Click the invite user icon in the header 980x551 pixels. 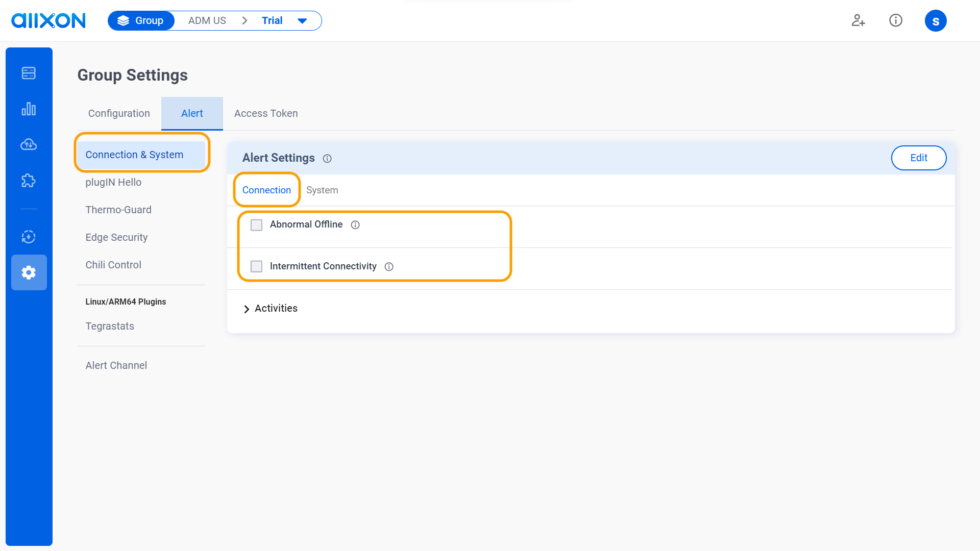[x=858, y=20]
